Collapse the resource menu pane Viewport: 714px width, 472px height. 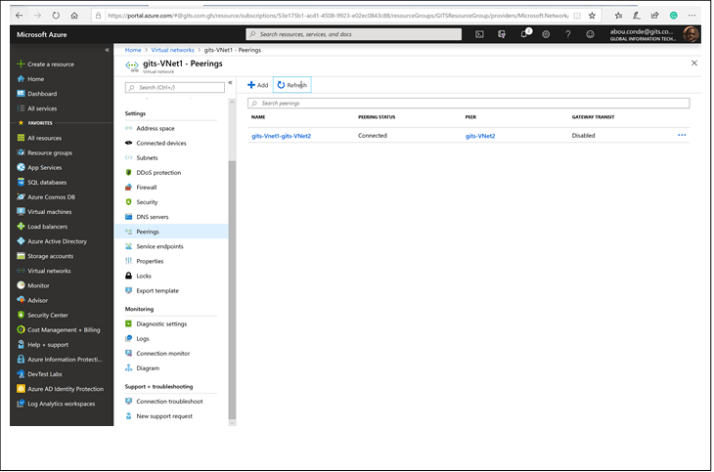pos(230,84)
